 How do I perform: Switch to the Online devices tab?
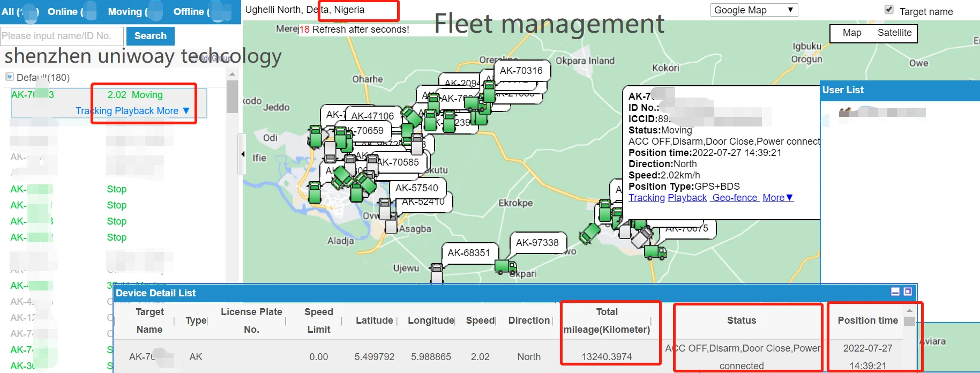point(64,12)
